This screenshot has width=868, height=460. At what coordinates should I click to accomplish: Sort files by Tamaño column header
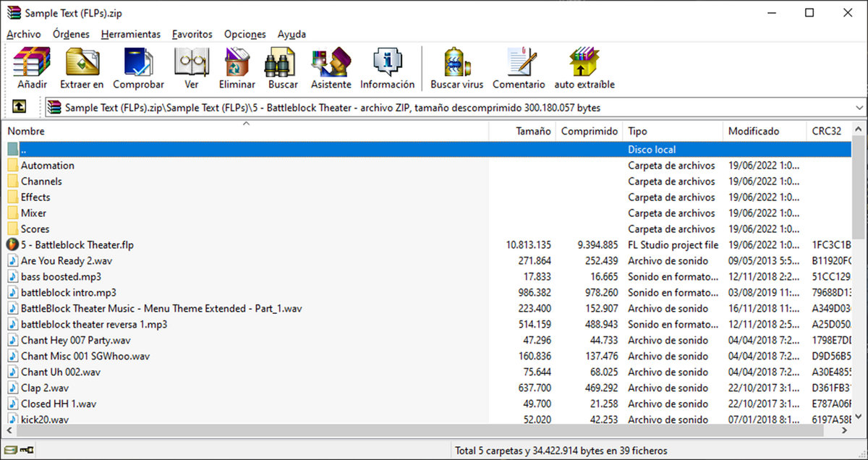(x=533, y=131)
